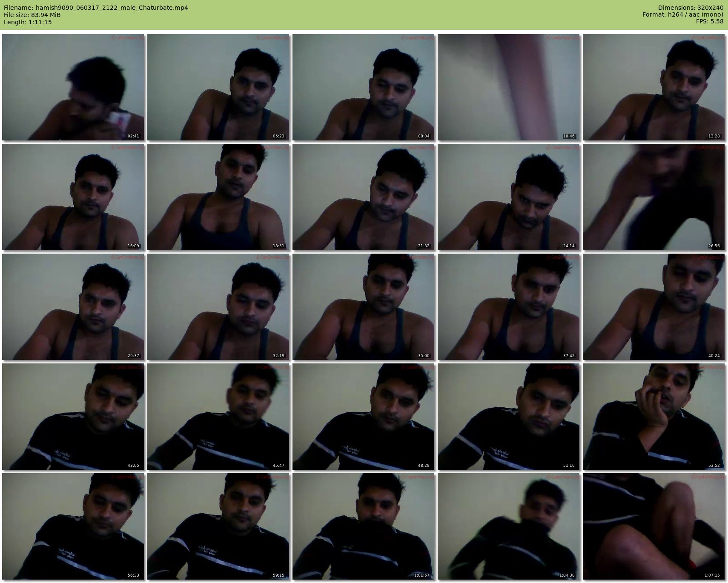Select the frame at 05:23
This screenshot has width=728, height=583.
[x=218, y=87]
